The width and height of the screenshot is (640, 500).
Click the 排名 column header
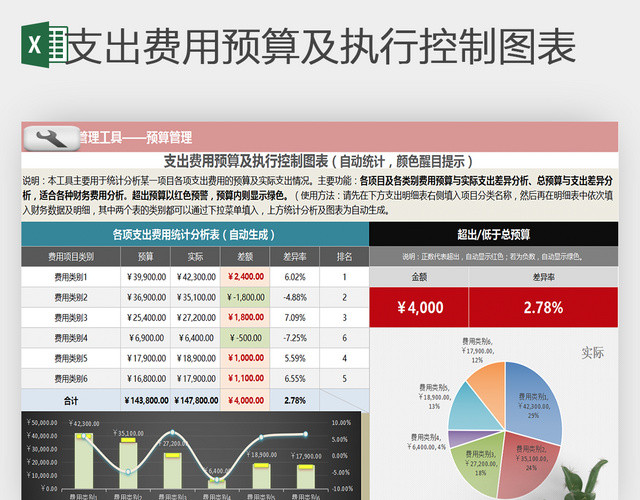[x=344, y=257]
